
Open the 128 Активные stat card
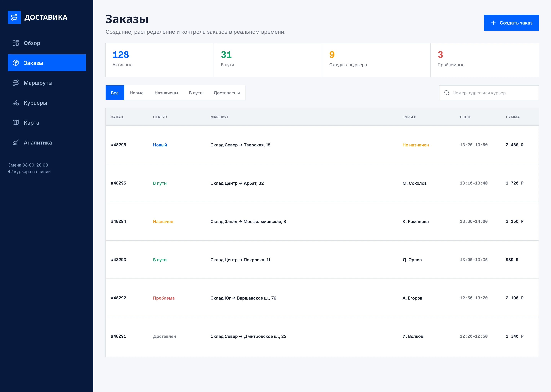click(159, 60)
